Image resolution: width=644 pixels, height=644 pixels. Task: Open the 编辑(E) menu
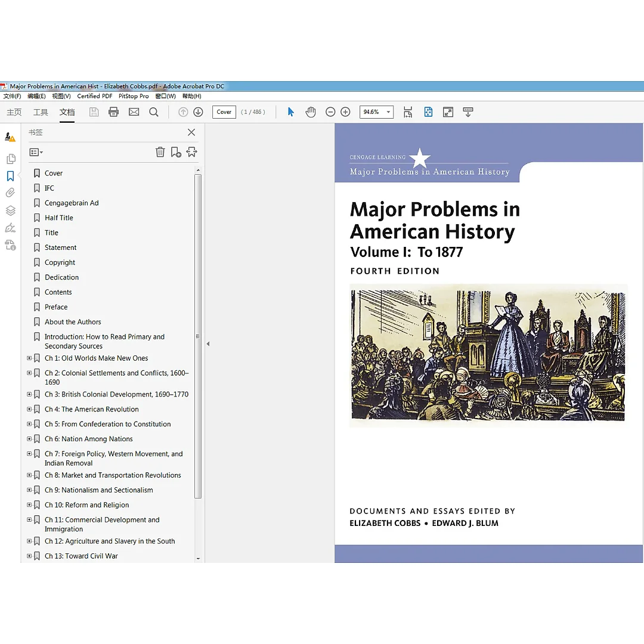tap(36, 96)
